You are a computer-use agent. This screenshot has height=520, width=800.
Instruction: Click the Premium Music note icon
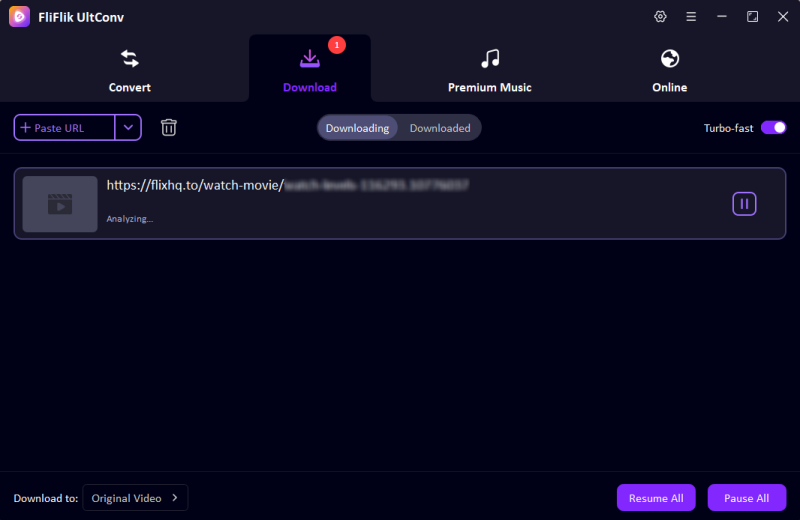[490, 59]
